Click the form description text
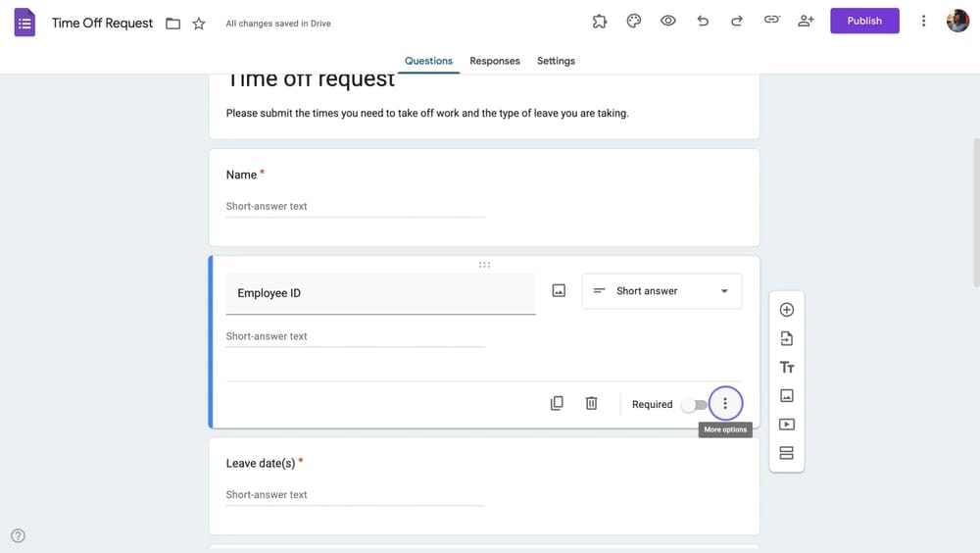980x553 pixels. click(427, 113)
